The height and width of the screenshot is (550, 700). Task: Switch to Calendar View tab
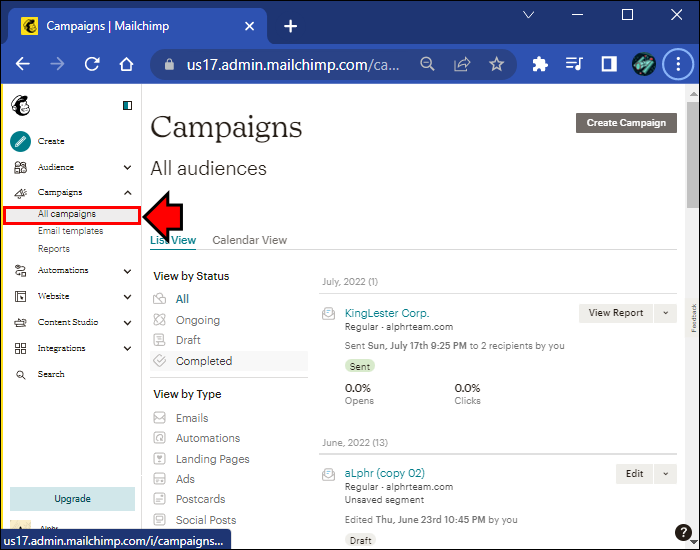point(249,240)
